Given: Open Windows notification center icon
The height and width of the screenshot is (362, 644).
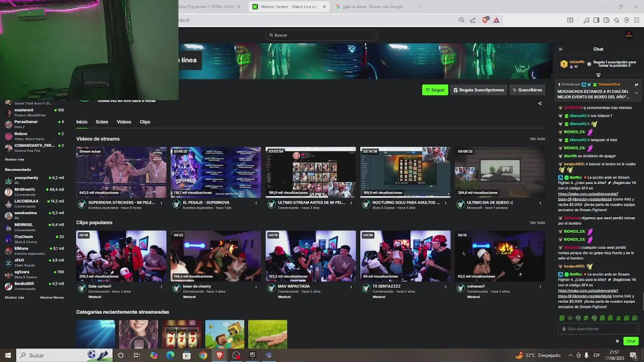Looking at the screenshot, I should 633,355.
